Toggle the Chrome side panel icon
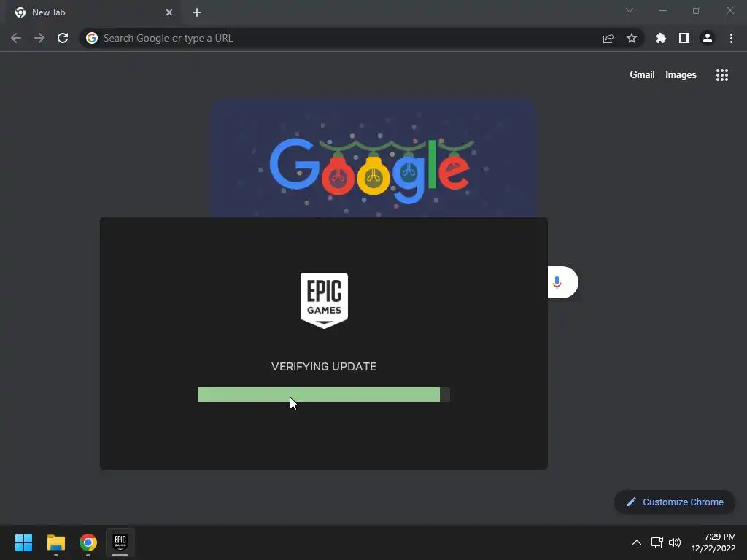This screenshot has height=560, width=747. point(684,38)
